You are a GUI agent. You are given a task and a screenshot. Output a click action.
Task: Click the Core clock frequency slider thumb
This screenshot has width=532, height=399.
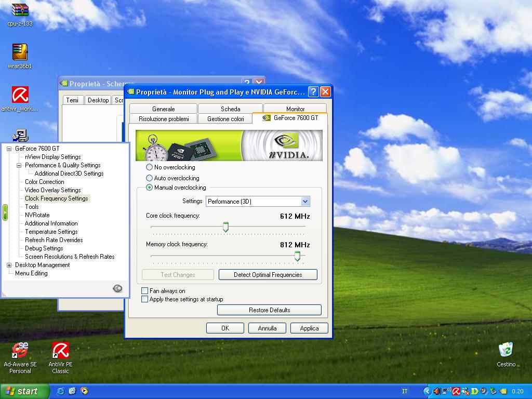225,227
